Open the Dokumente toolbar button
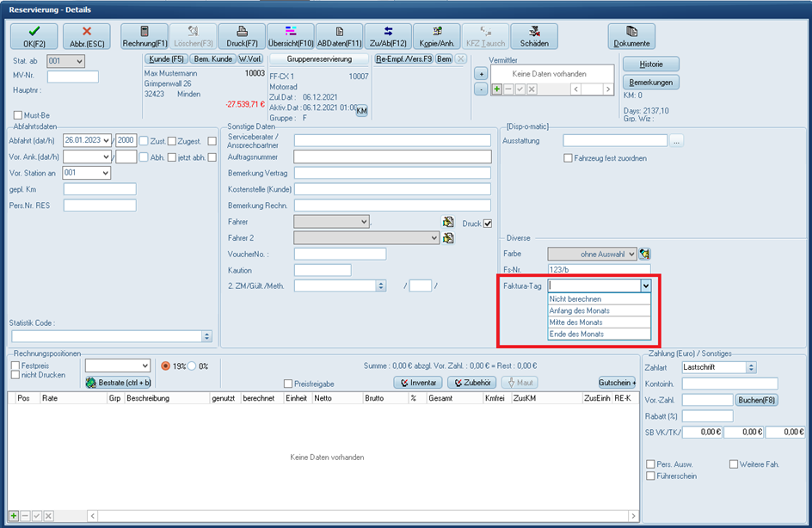Viewport: 812px width, 528px height. click(631, 36)
